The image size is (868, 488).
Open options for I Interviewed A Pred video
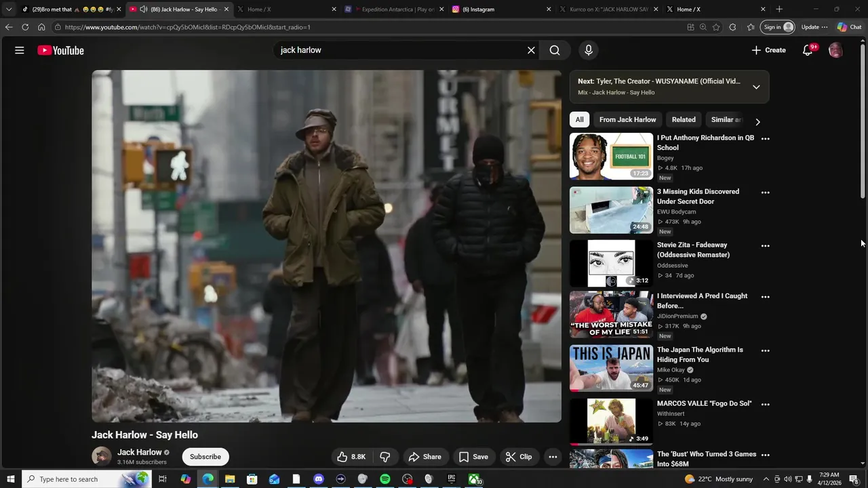(766, 297)
